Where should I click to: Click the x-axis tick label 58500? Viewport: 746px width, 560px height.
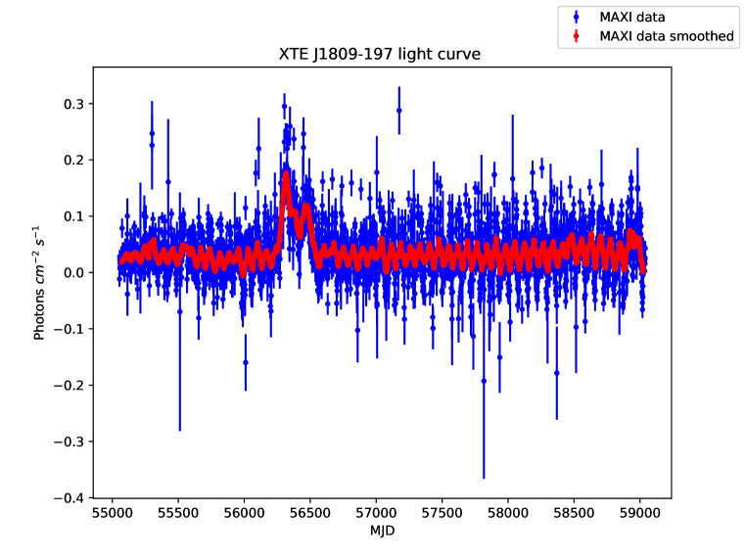pyautogui.click(x=574, y=513)
